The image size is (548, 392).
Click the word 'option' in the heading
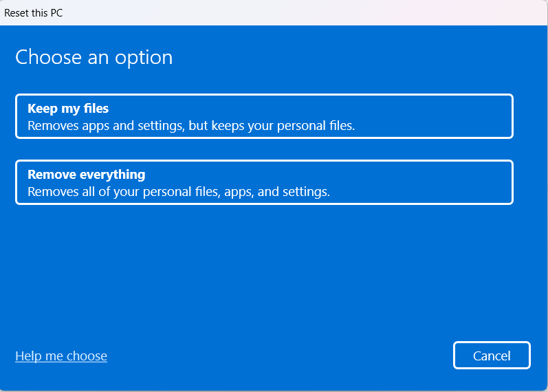pos(144,58)
